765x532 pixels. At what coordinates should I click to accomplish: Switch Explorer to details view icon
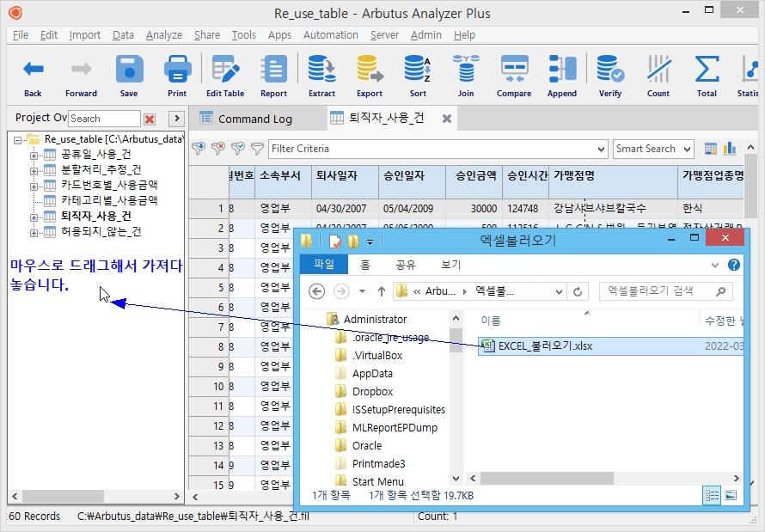click(712, 495)
